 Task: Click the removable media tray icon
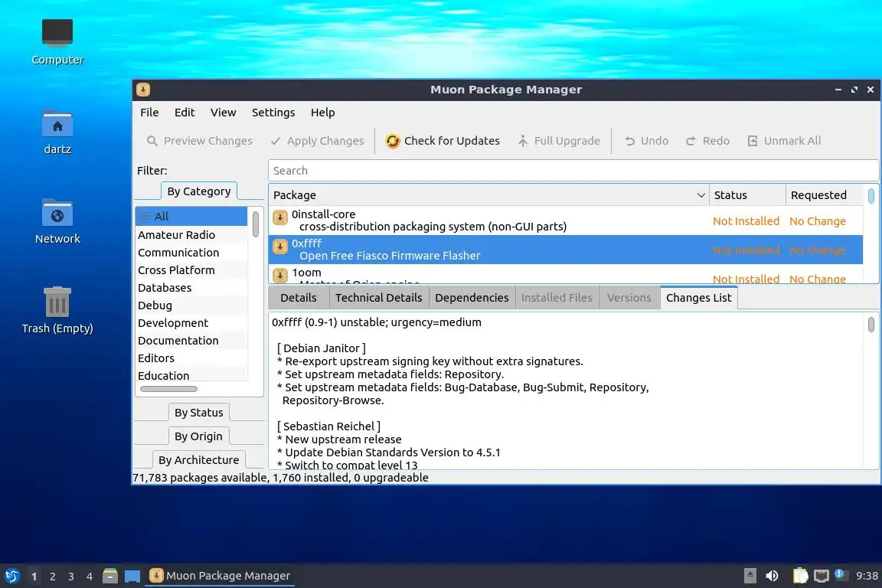(x=750, y=576)
